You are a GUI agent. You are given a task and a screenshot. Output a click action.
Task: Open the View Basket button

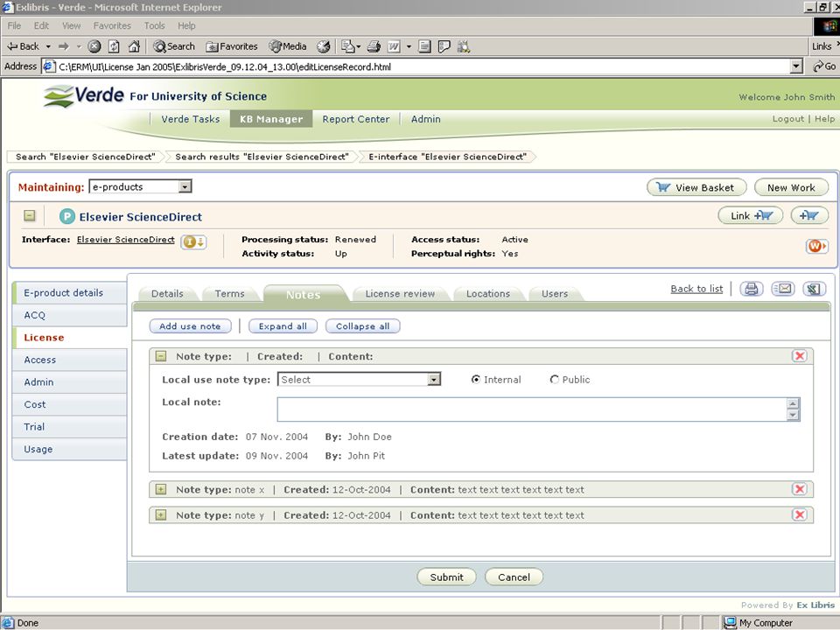pos(696,187)
